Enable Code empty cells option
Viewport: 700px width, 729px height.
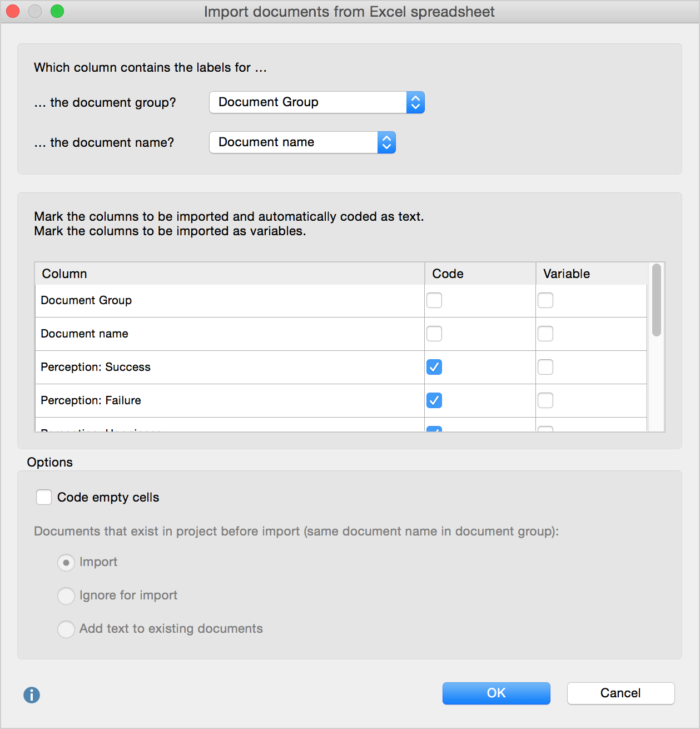coord(44,497)
